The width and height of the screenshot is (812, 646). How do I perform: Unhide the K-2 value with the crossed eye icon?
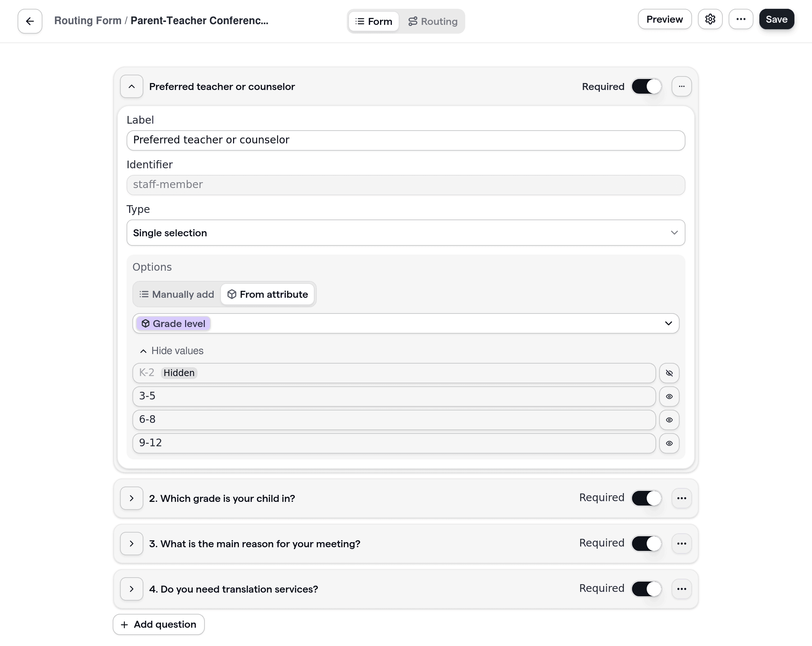pos(669,373)
